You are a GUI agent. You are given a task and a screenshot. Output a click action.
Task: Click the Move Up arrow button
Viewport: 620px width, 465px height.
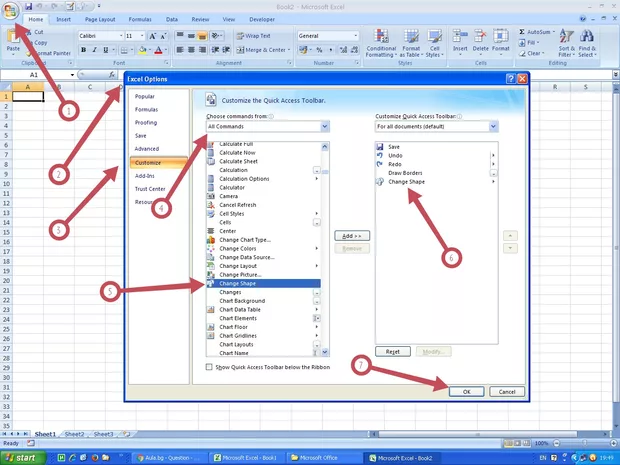[x=510, y=236]
